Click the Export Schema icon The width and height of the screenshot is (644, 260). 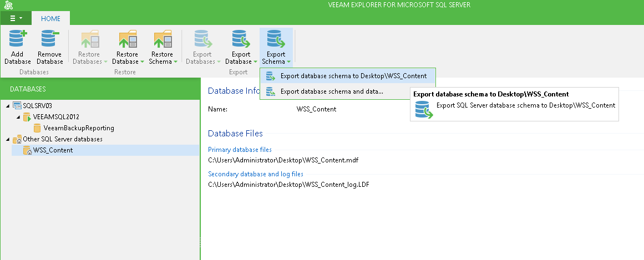(276, 39)
